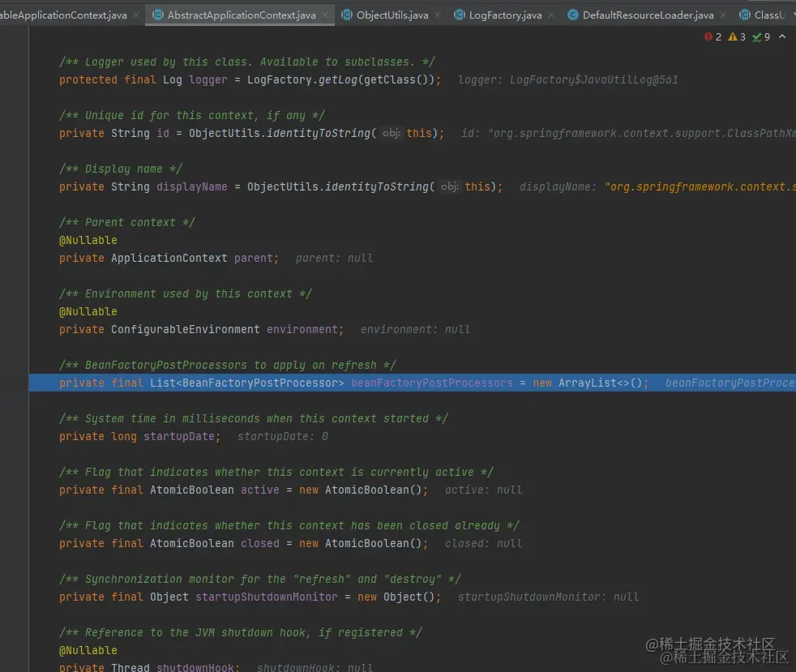Click the Synchronization monitor comment line
This screenshot has height=672, width=796.
[x=260, y=579]
